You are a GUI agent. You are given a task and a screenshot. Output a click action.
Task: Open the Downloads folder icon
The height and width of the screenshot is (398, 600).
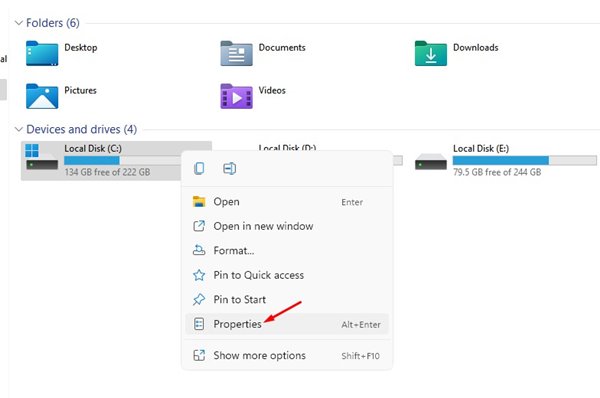coord(430,54)
